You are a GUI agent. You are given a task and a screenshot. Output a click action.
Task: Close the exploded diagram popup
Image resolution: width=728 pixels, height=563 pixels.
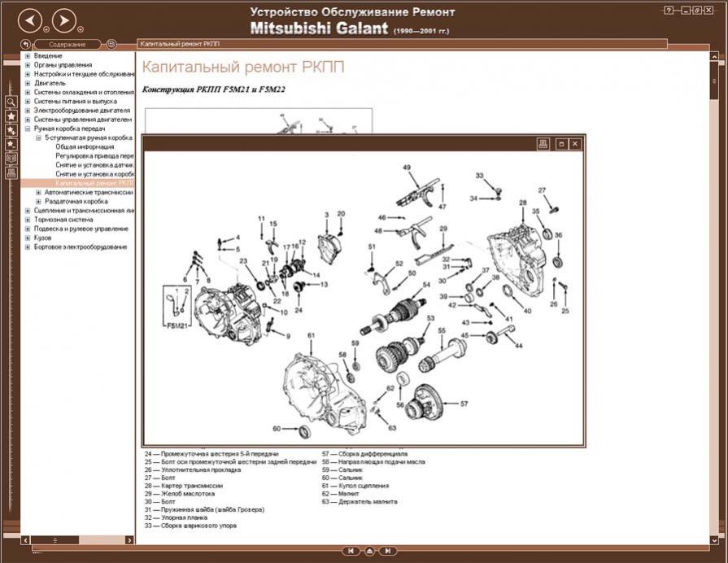pos(575,144)
